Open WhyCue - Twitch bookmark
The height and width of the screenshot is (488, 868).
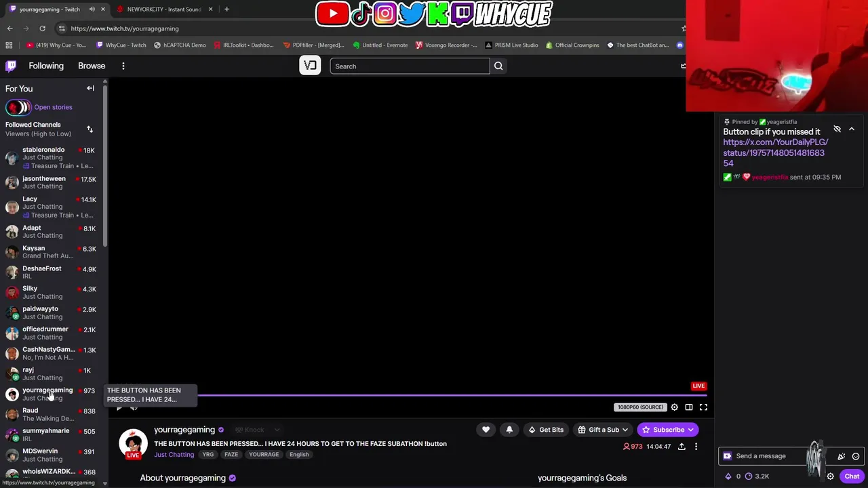121,45
